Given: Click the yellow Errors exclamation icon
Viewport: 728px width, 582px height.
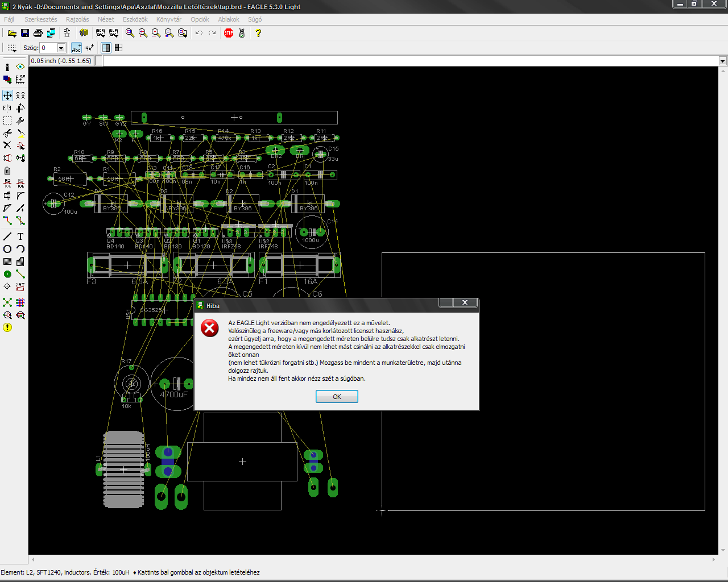Looking at the screenshot, I should (x=7, y=327).
